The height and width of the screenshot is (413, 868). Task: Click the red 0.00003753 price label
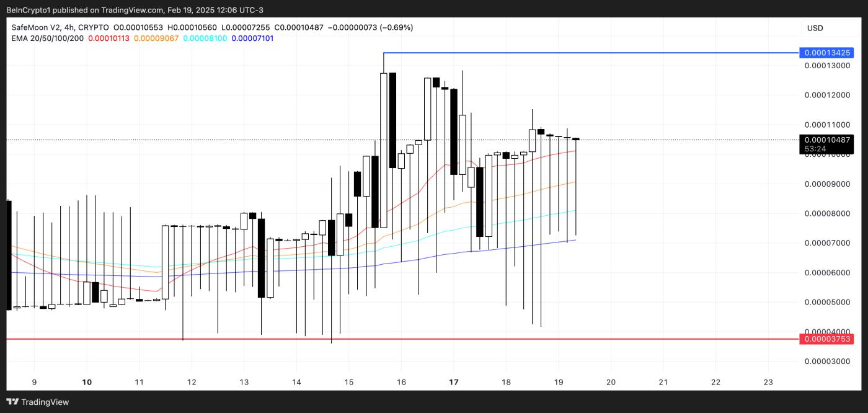click(828, 339)
